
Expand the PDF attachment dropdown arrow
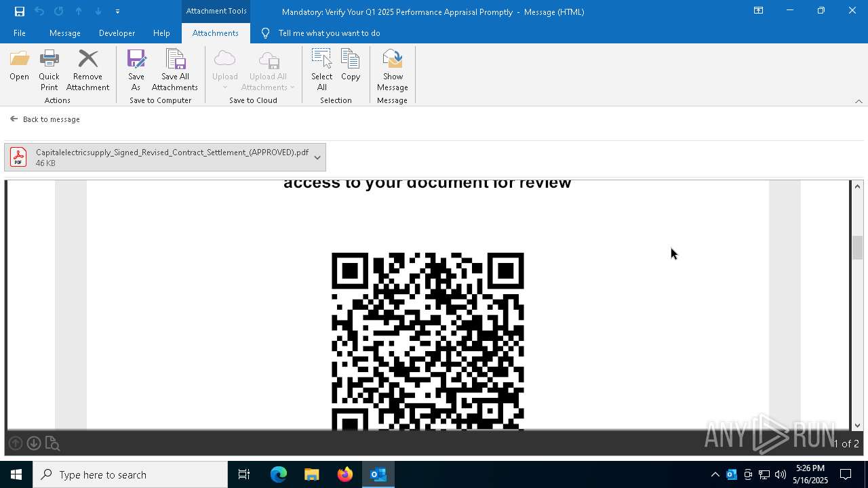click(317, 157)
